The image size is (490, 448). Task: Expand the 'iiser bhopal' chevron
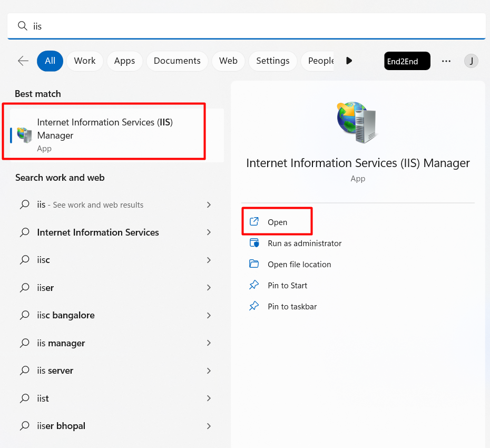209,426
